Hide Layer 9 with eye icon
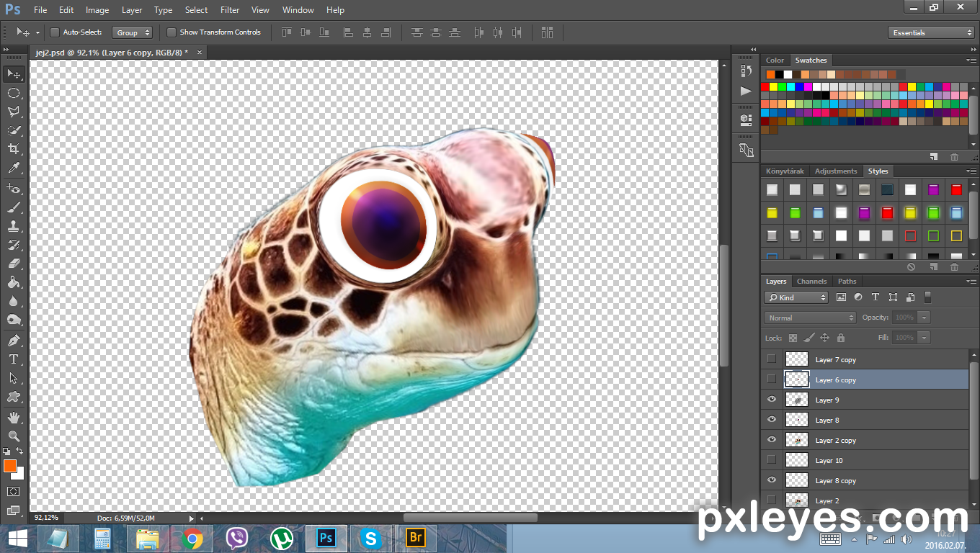 click(772, 400)
